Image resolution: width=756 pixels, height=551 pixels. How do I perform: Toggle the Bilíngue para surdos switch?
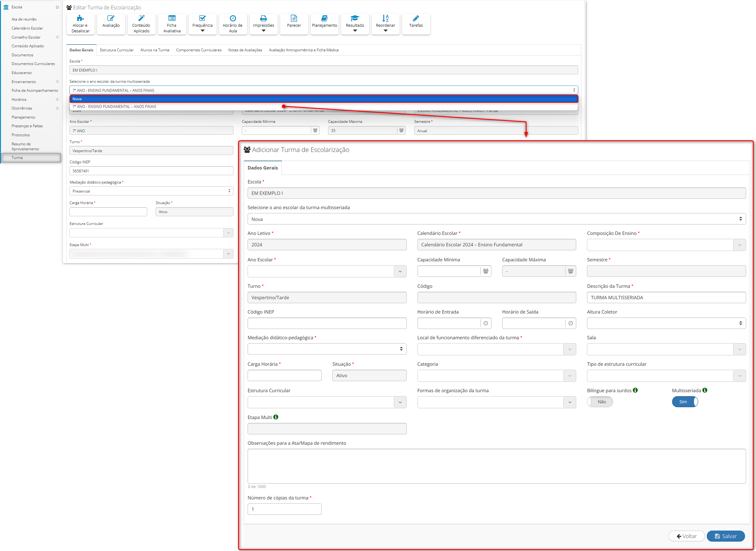point(600,402)
